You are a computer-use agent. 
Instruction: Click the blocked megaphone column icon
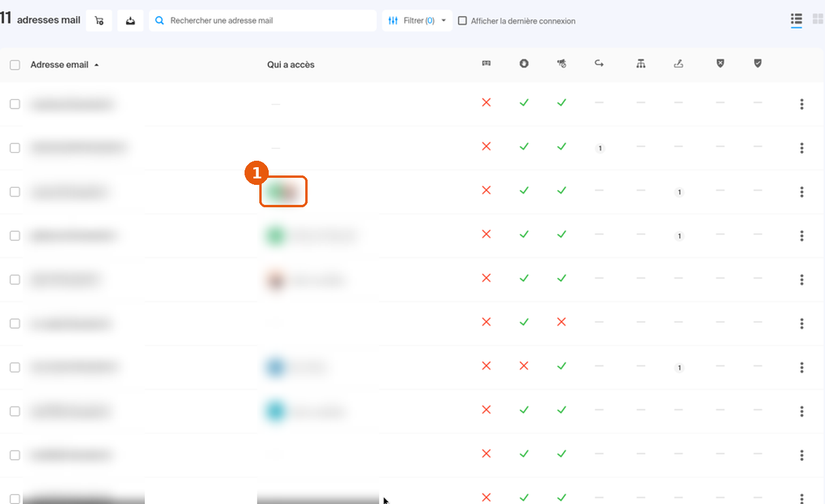(x=562, y=64)
